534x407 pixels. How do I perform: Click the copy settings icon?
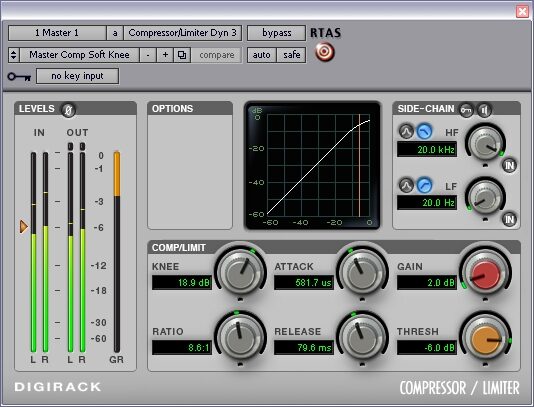point(182,55)
